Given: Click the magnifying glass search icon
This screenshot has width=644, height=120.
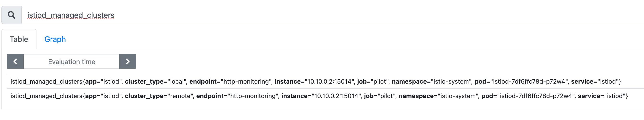Looking at the screenshot, I should (x=12, y=15).
